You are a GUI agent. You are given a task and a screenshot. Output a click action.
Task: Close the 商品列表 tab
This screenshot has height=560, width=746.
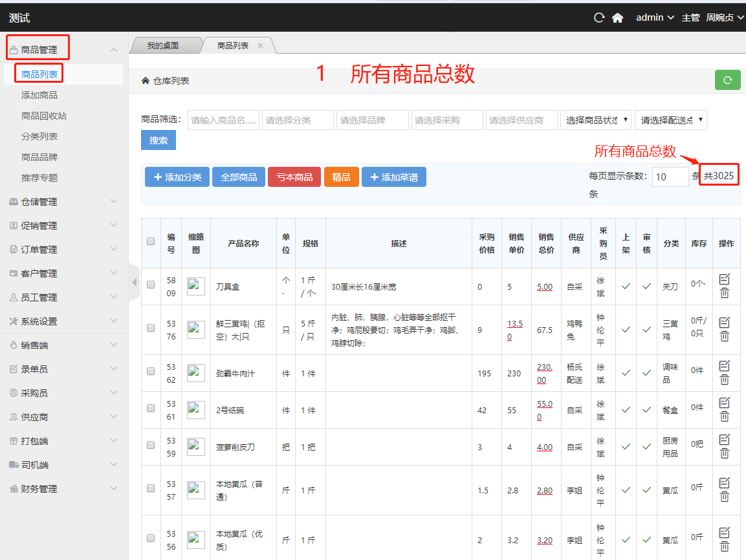261,45
